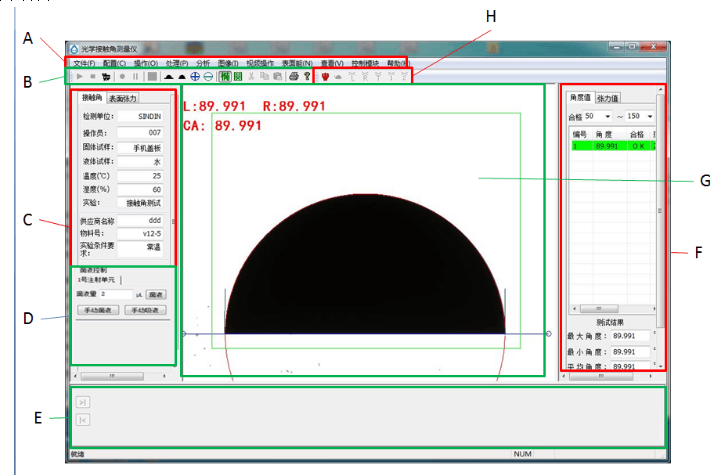Open the 操作(O) menu
This screenshot has height=475, width=723.
(x=146, y=63)
